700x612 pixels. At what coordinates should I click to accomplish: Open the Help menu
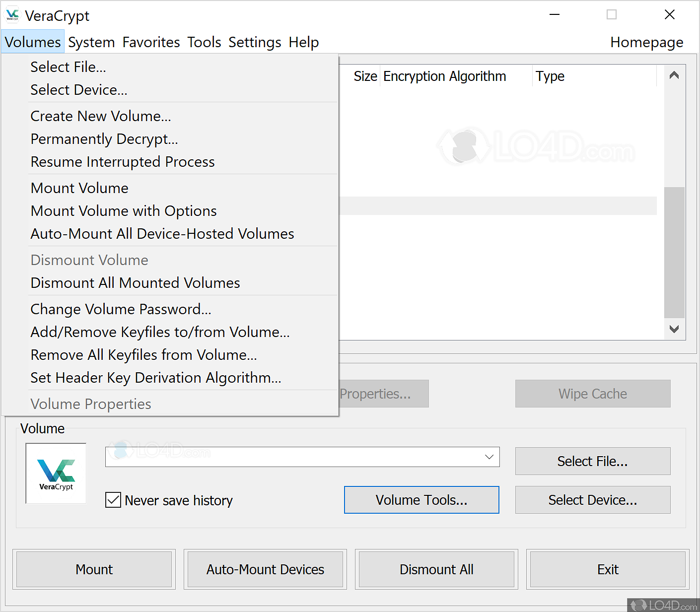tap(304, 42)
